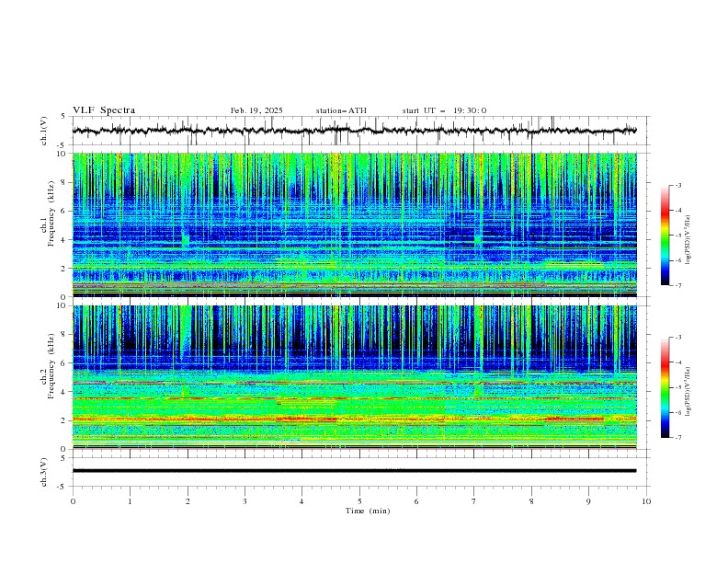This screenshot has width=728, height=563.
Task: Click time-axis tick label "1"
Action: pyautogui.click(x=130, y=501)
